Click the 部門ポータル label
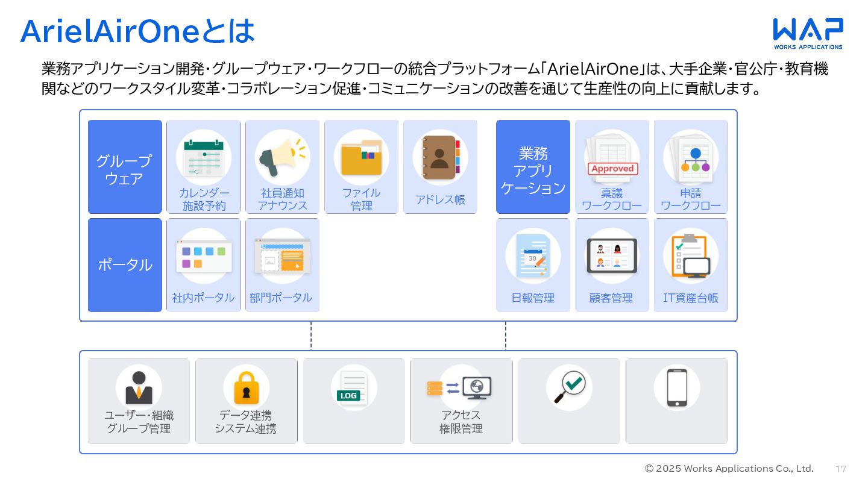868x488 pixels. (x=281, y=298)
